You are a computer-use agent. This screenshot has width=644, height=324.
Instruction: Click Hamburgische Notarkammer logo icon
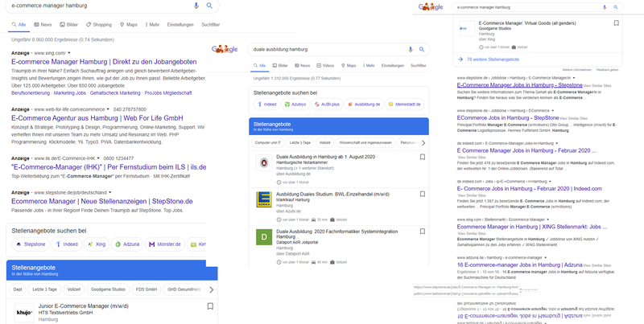(x=264, y=163)
